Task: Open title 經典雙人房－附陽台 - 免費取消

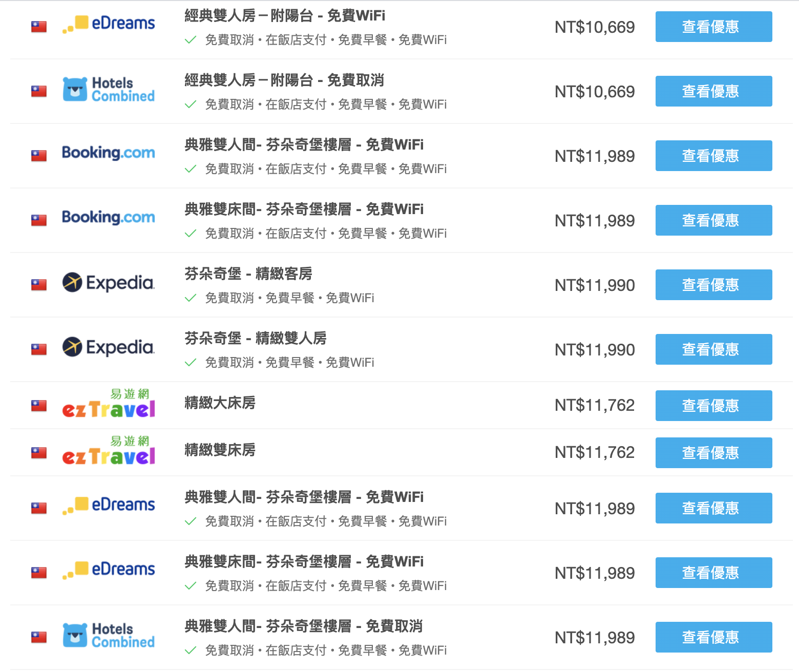Action: point(284,80)
